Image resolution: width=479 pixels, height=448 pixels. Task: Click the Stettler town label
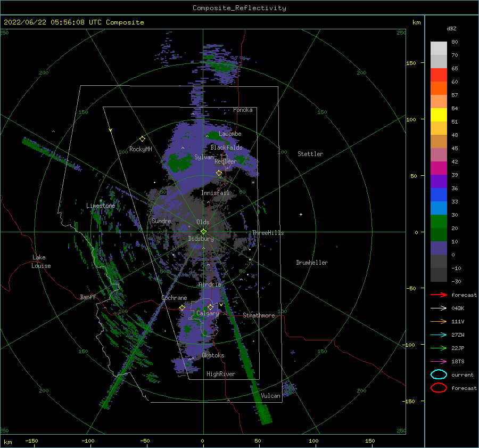[310, 154]
